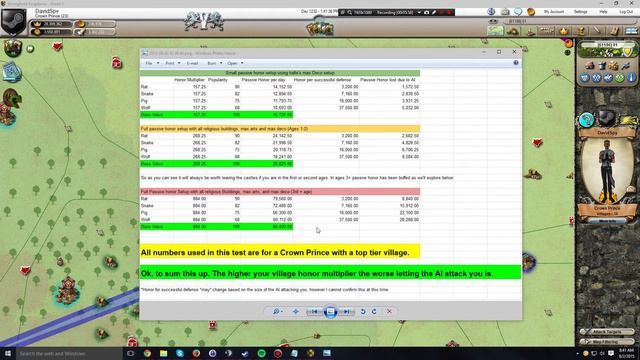
Task: Click the village on the map lower-left
Action: pyautogui.click(x=68, y=290)
